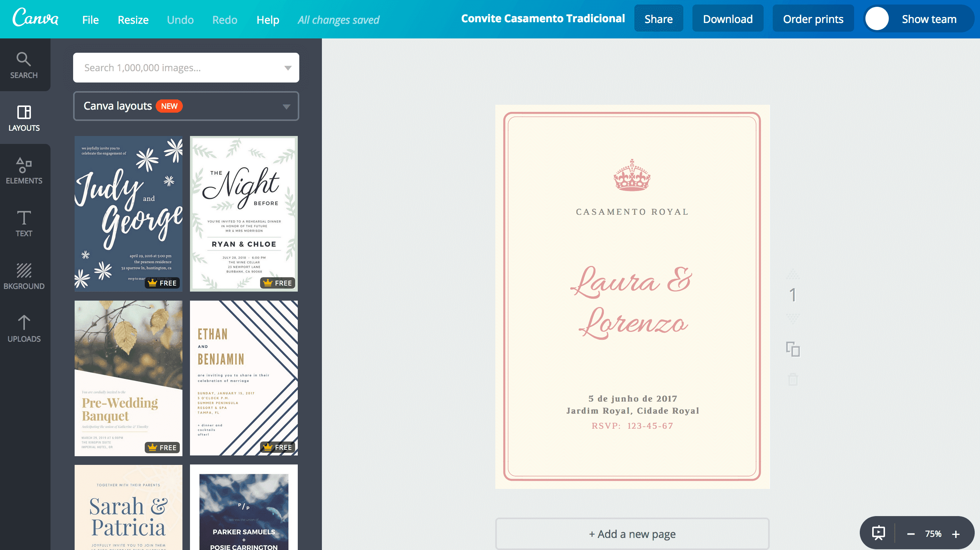The width and height of the screenshot is (980, 550).
Task: Click the Canva logo
Action: click(x=35, y=17)
